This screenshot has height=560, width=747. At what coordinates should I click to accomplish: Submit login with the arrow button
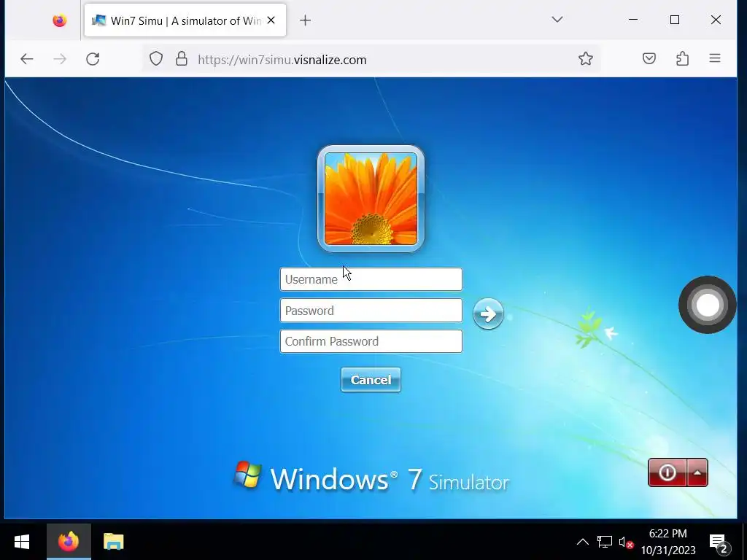[488, 314]
